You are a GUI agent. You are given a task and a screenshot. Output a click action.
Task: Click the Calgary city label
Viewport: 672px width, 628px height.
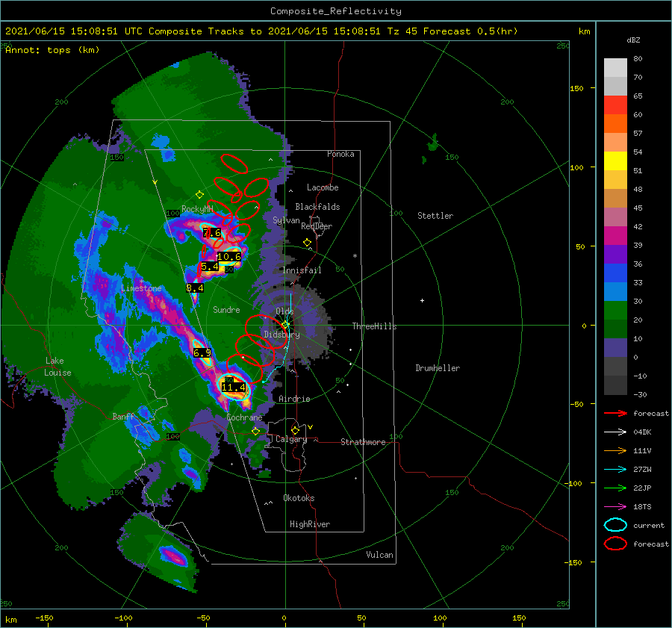click(291, 439)
